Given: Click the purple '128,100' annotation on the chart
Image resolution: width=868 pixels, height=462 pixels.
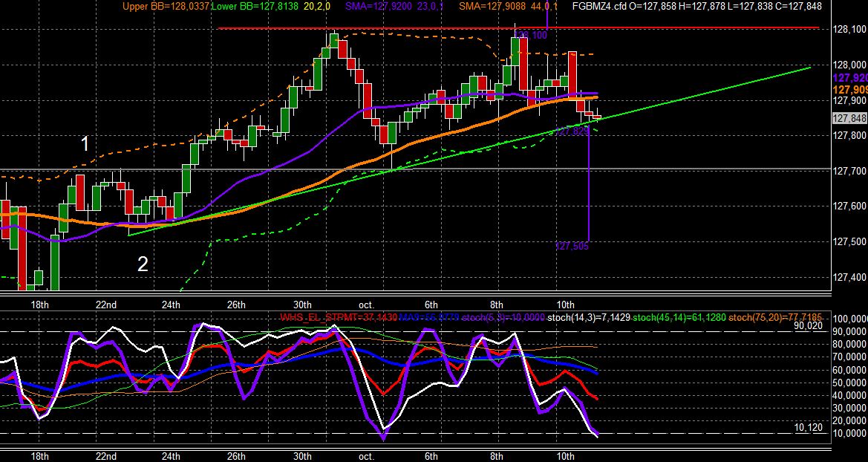Looking at the screenshot, I should [x=530, y=36].
